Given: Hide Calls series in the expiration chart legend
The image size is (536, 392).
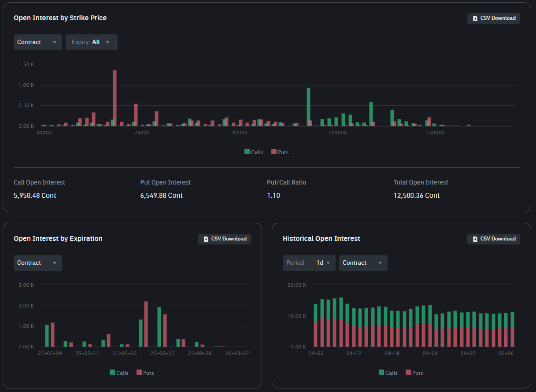Looking at the screenshot, I should pos(119,373).
